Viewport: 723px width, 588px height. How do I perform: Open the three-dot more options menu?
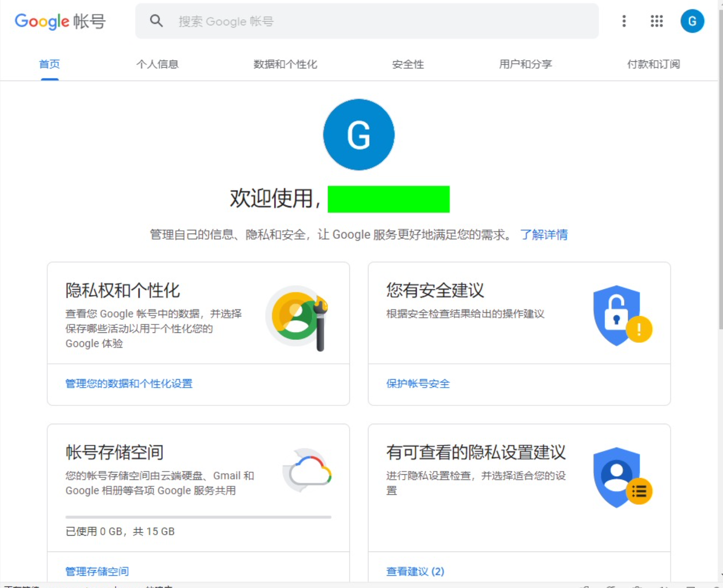coord(624,21)
